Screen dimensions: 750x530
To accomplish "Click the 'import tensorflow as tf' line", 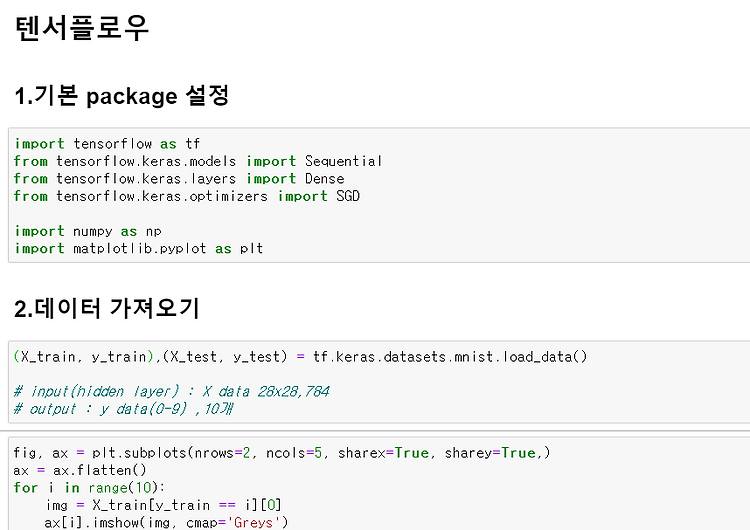I will pyautogui.click(x=107, y=144).
